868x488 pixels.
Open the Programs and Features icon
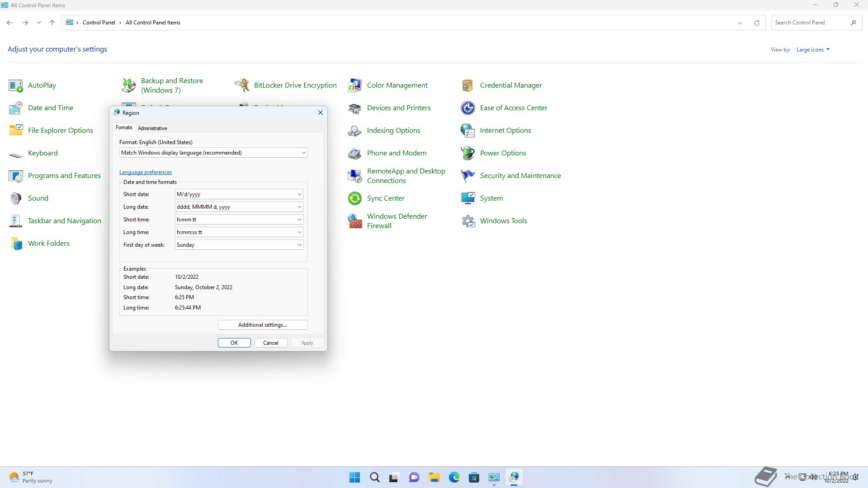click(16, 176)
